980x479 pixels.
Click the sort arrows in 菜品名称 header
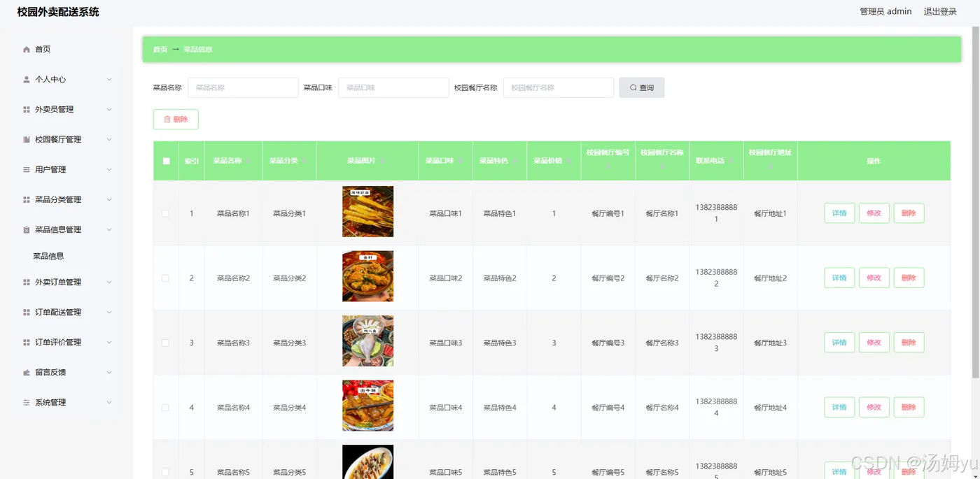pyautogui.click(x=248, y=161)
